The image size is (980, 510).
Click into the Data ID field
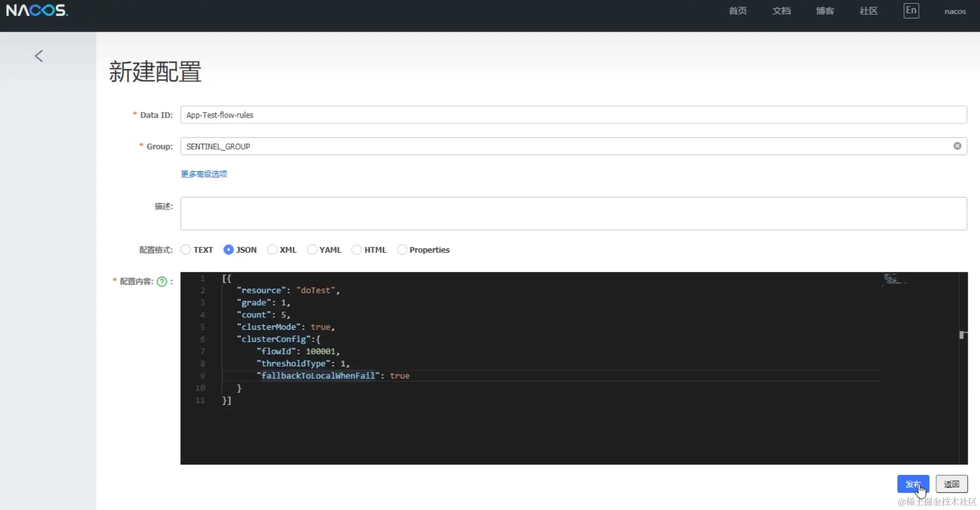click(x=573, y=115)
